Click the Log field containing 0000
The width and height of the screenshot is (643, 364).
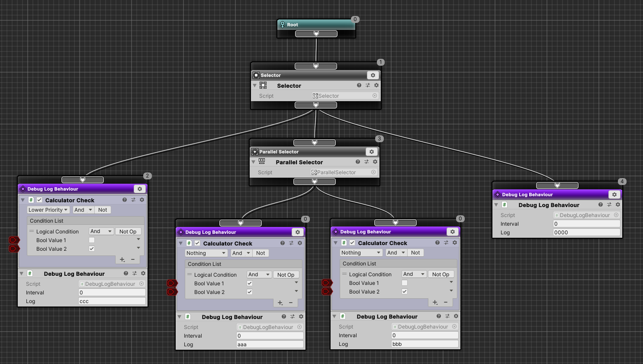[x=586, y=233]
